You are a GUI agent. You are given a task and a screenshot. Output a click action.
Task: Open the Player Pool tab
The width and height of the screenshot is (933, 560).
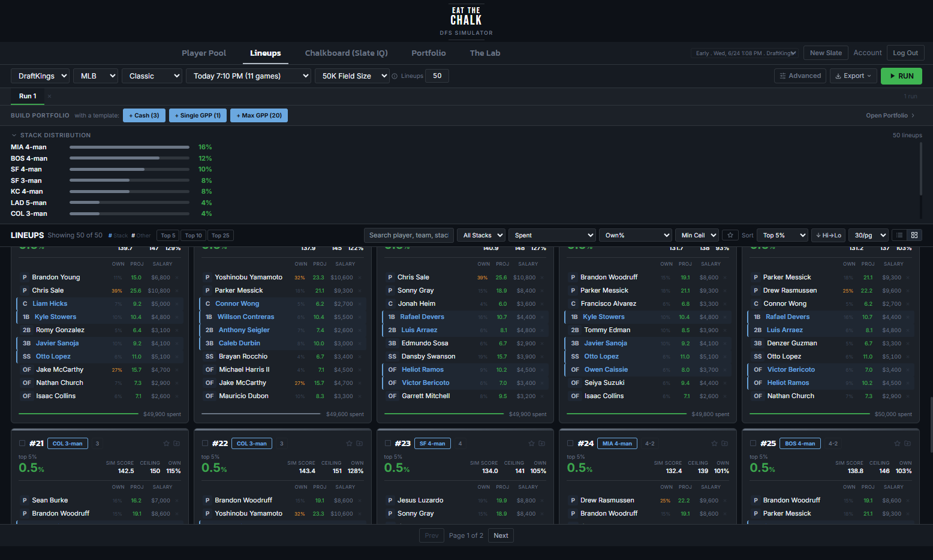(204, 53)
